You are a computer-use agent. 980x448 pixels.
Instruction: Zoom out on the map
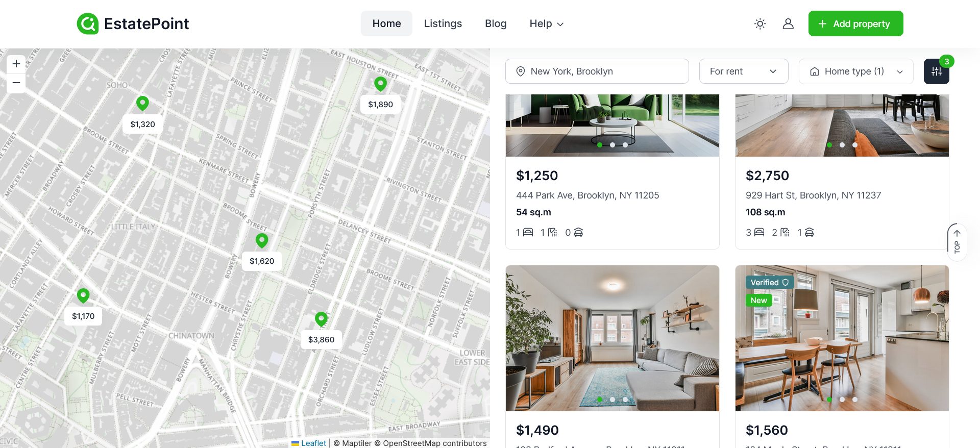(x=16, y=83)
